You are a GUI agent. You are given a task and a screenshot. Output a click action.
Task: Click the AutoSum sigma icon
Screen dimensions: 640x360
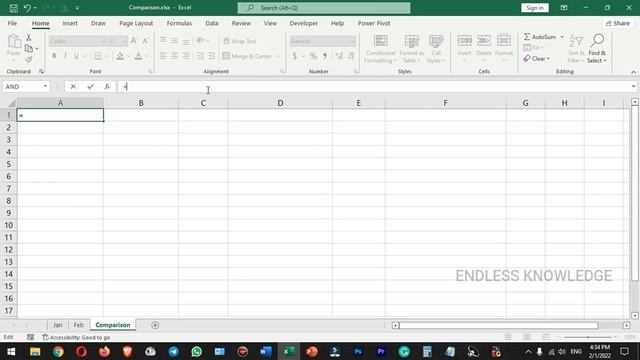point(527,37)
